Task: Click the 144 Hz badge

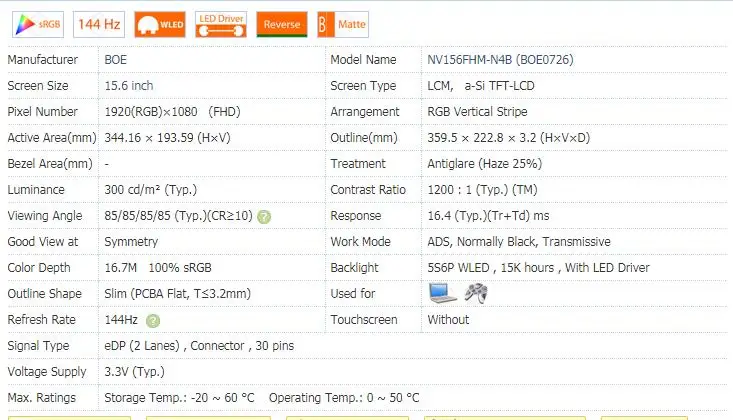Action: 99,24
